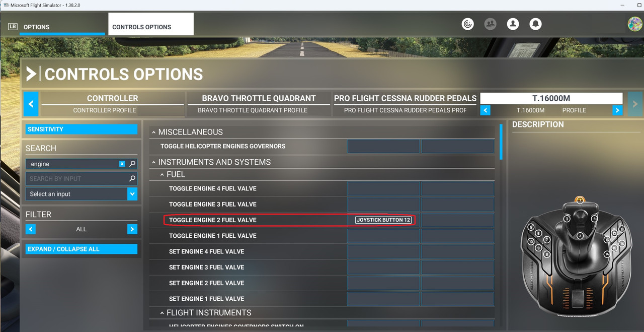Select the Toggle Engine 3 Fuel Valve row label
The width and height of the screenshot is (644, 332).
[213, 204]
